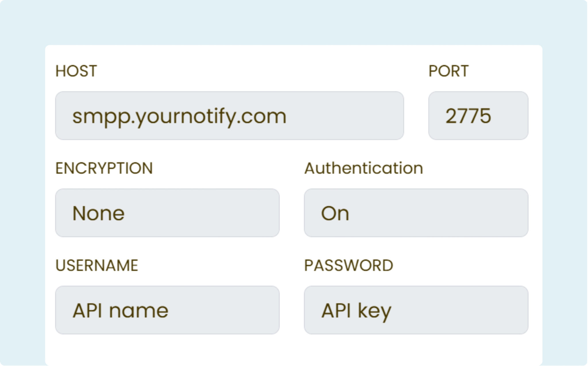Viewport: 588px width, 366px height.
Task: Click the '2775' port number text
Action: [x=468, y=116]
